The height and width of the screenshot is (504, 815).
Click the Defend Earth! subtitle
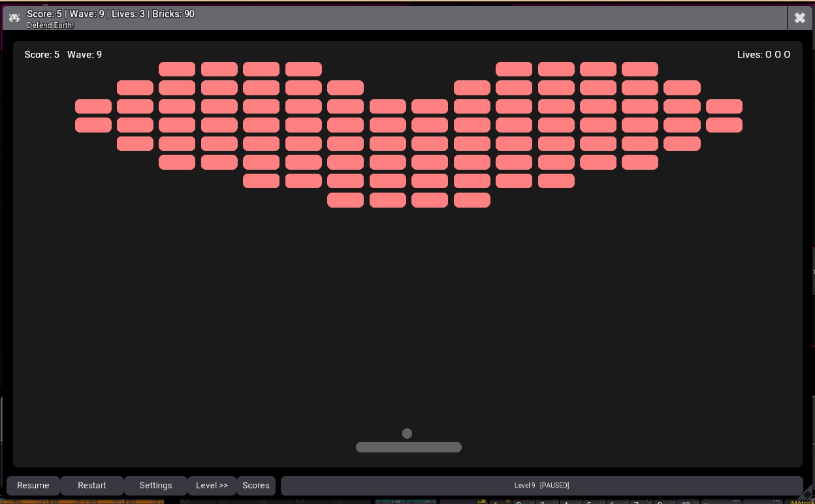pos(50,25)
